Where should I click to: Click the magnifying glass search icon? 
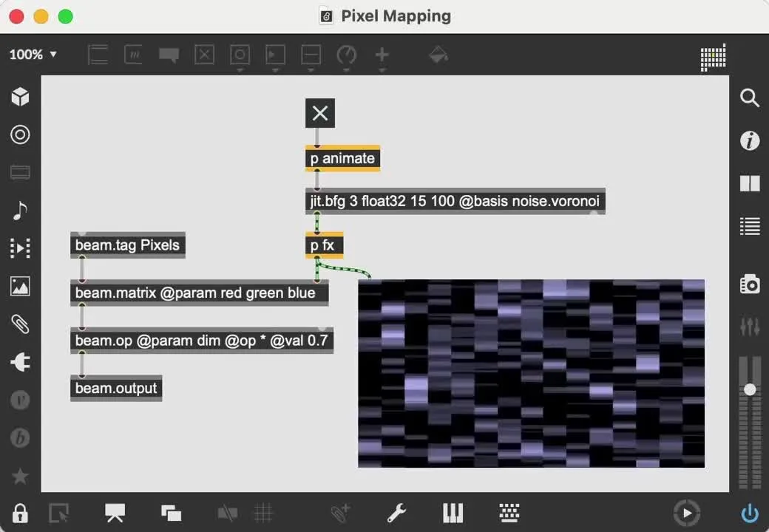750,98
